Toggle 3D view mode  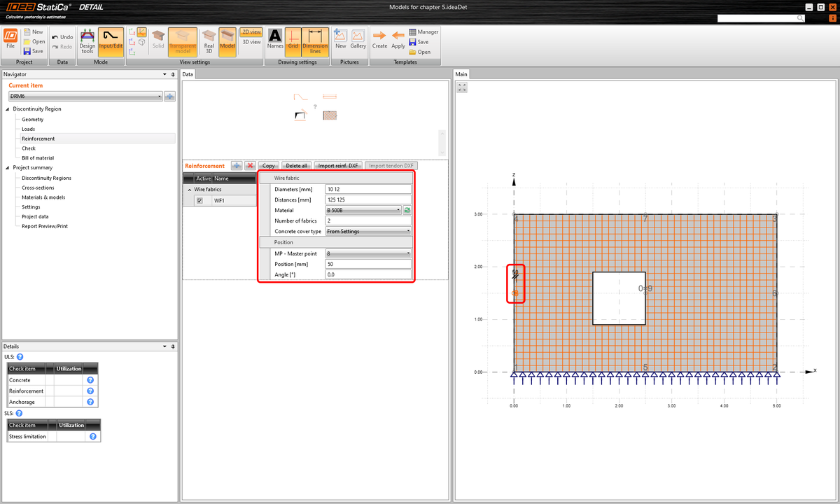point(251,41)
